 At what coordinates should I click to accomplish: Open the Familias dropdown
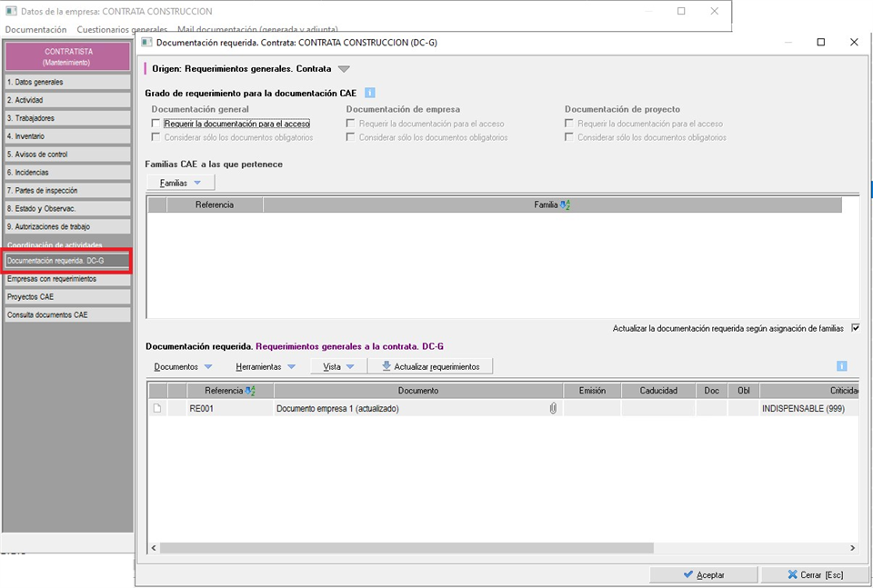tap(180, 183)
